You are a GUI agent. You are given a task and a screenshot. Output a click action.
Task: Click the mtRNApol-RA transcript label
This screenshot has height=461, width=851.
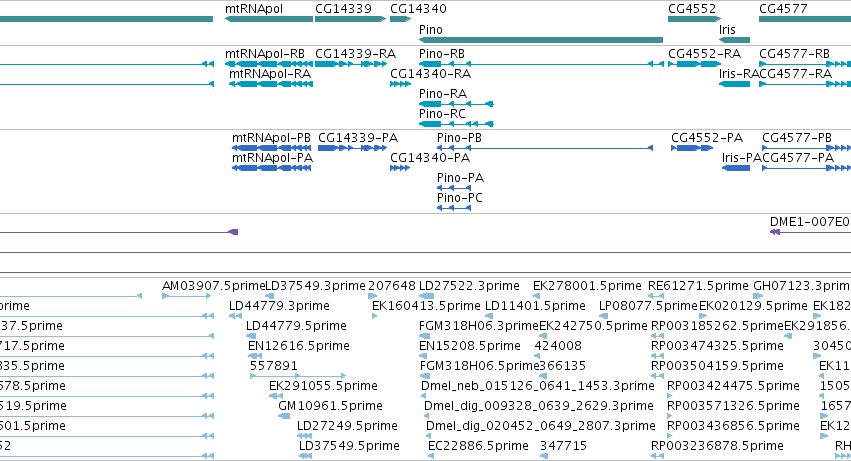270,74
